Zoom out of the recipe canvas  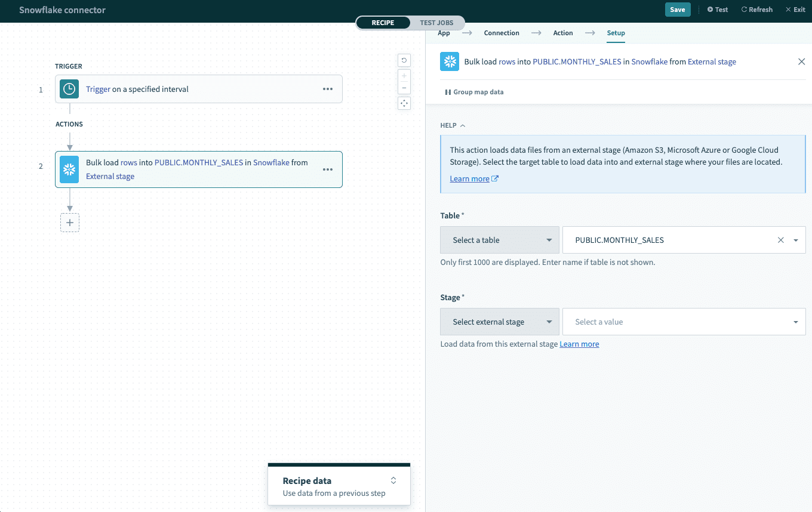tap(404, 87)
